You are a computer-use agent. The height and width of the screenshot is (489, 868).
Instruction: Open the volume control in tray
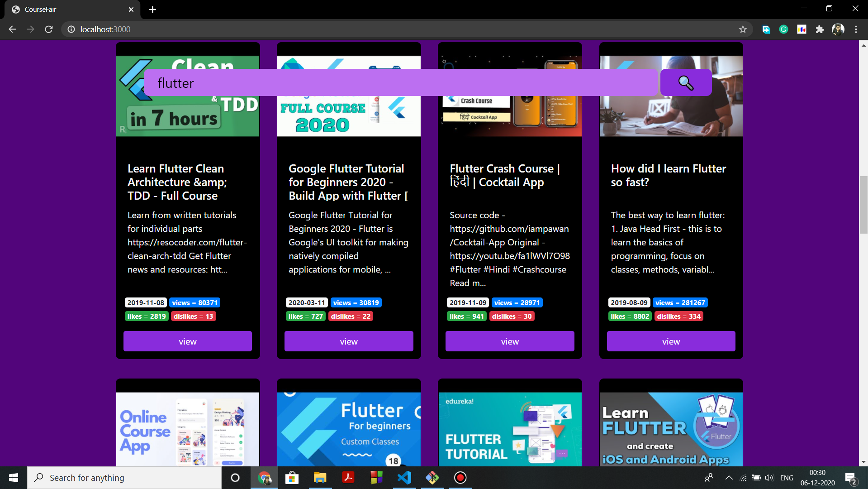tap(769, 478)
